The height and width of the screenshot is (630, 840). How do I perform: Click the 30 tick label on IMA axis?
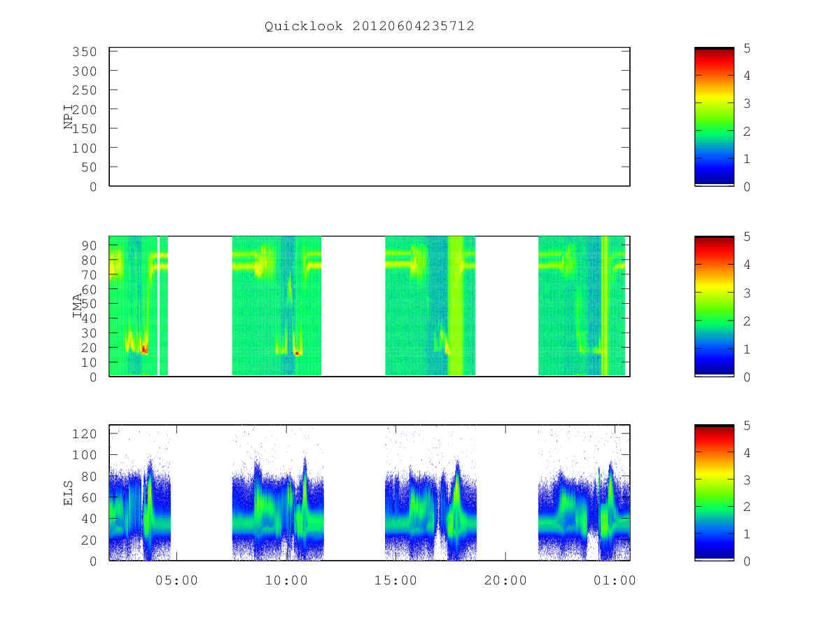tap(88, 332)
